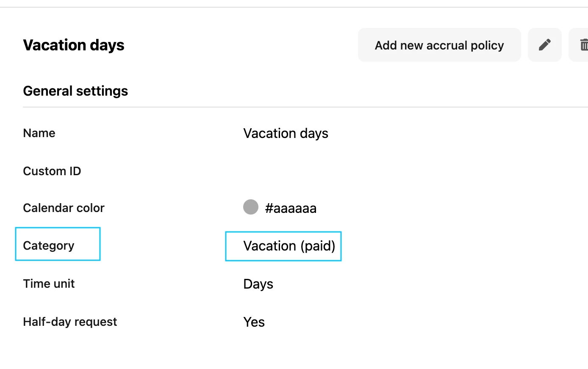Screen dimensions: 588x369
Task: Click the gray calendar color swatch
Action: click(x=251, y=207)
